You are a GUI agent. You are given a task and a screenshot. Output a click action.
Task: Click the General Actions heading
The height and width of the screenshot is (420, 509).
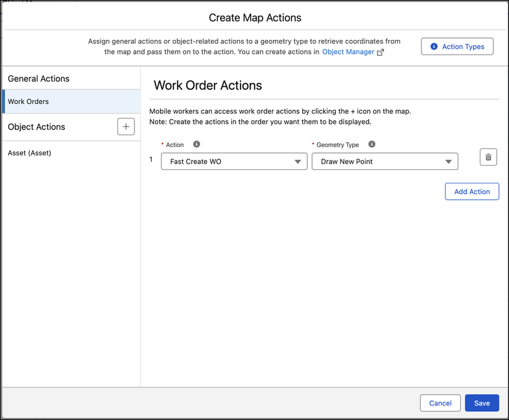(x=39, y=79)
